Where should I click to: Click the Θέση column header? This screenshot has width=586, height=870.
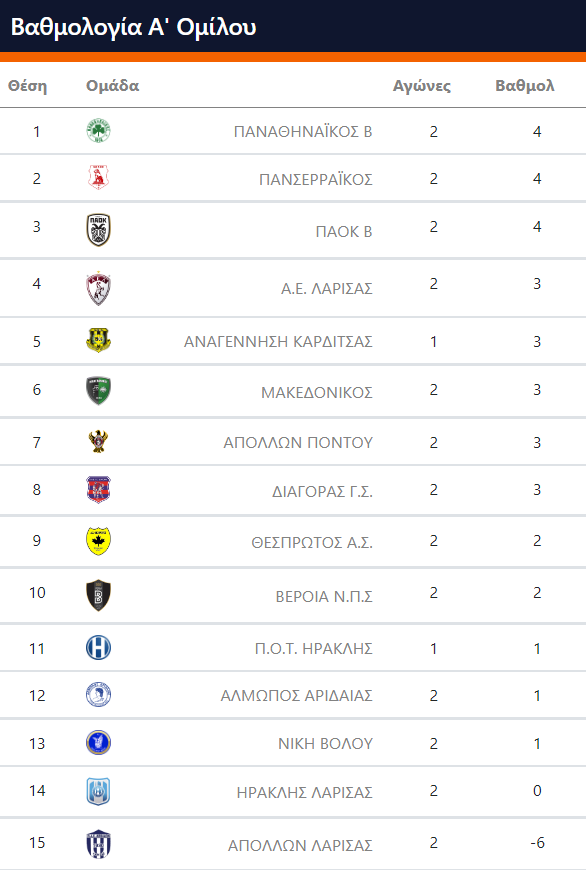(28, 85)
